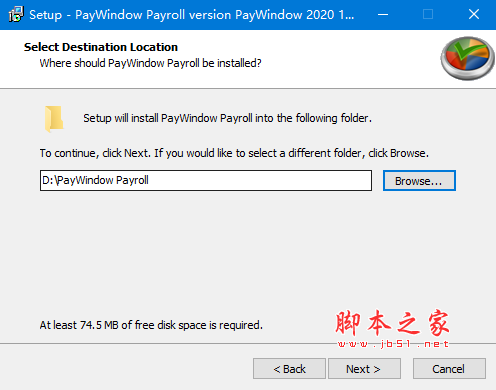Click the greyed-out maximize button
Image resolution: width=496 pixels, height=390 pixels.
coord(428,14)
